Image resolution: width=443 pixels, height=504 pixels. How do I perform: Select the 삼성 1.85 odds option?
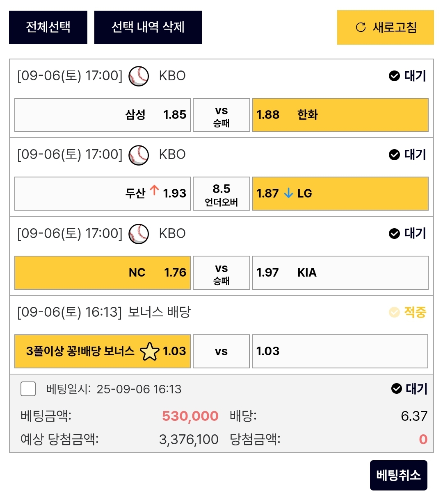pos(103,115)
